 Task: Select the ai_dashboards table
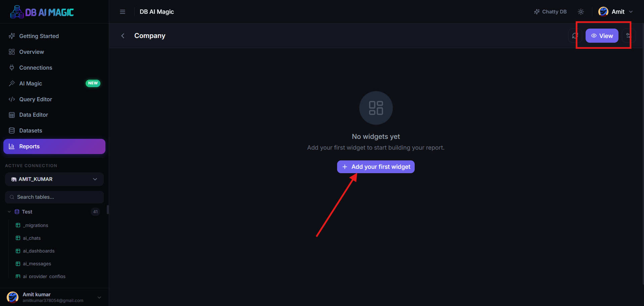[x=39, y=251]
